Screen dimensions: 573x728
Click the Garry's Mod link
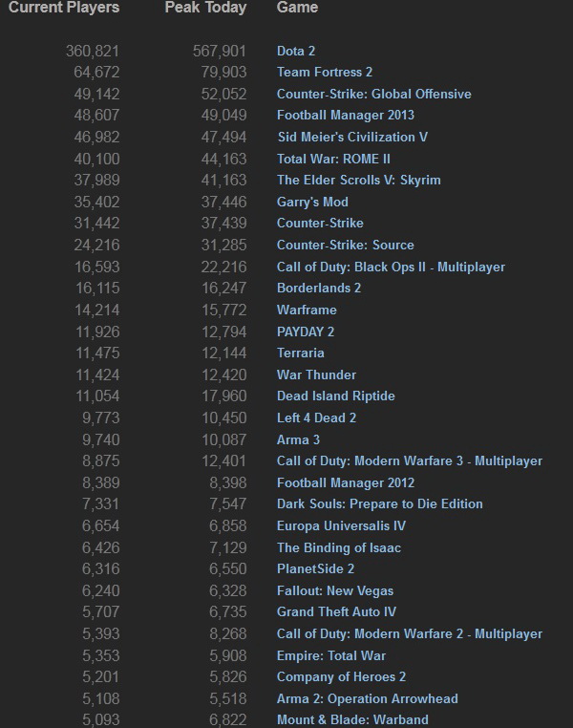pos(312,202)
